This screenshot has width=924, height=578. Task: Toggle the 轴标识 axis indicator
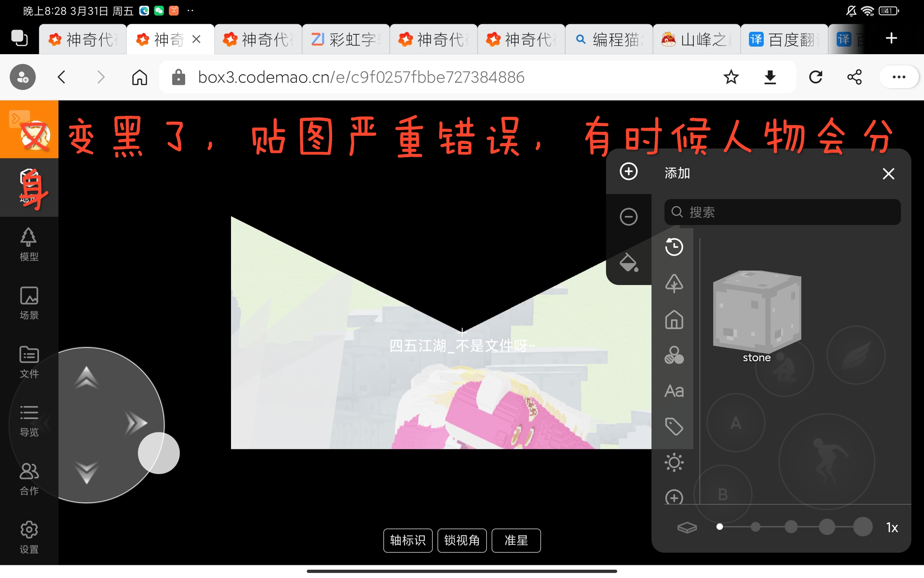(408, 540)
